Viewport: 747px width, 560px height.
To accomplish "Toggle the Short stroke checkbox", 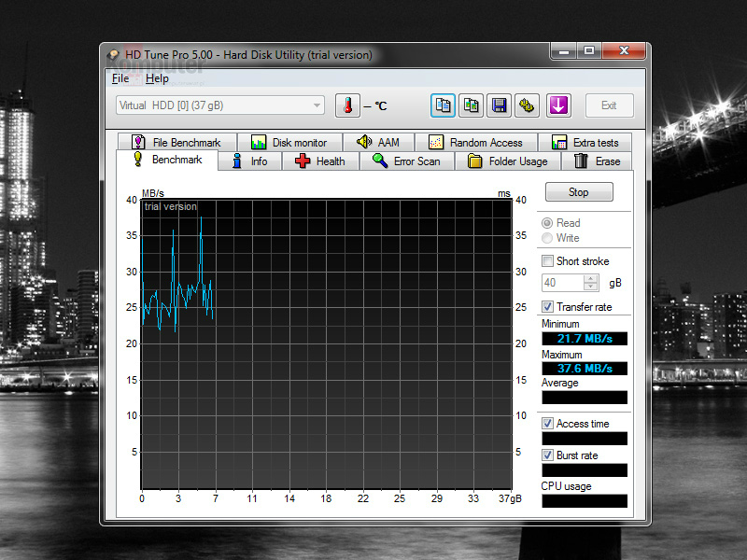I will click(548, 261).
